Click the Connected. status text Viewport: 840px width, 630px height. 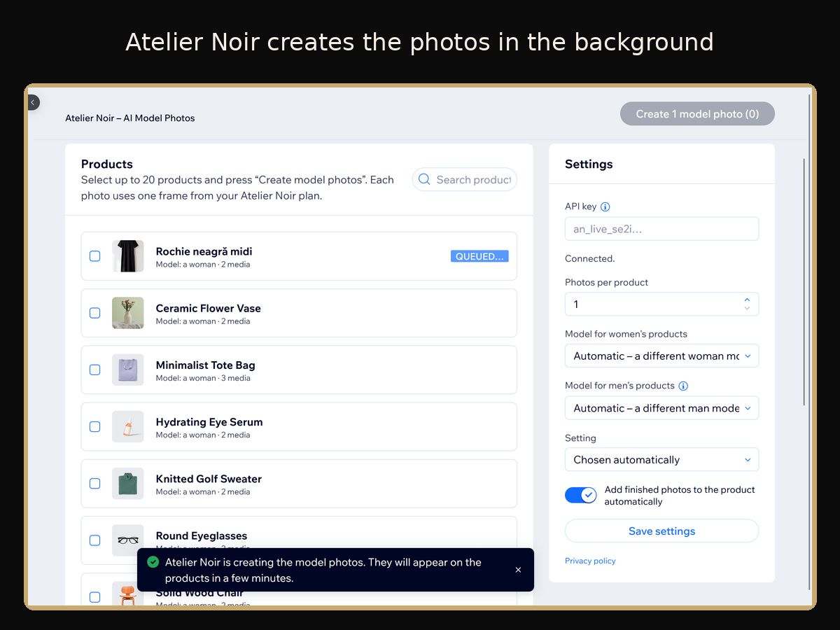[589, 258]
